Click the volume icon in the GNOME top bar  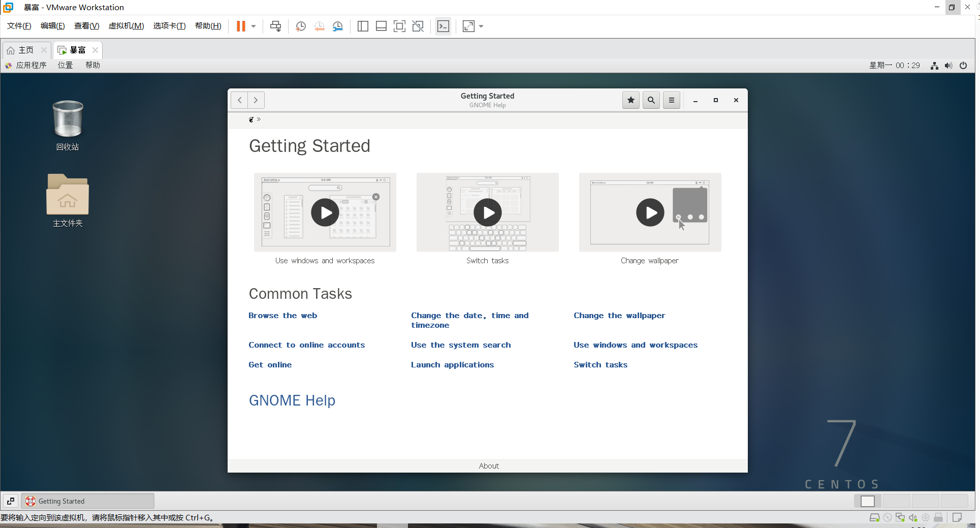(x=949, y=66)
